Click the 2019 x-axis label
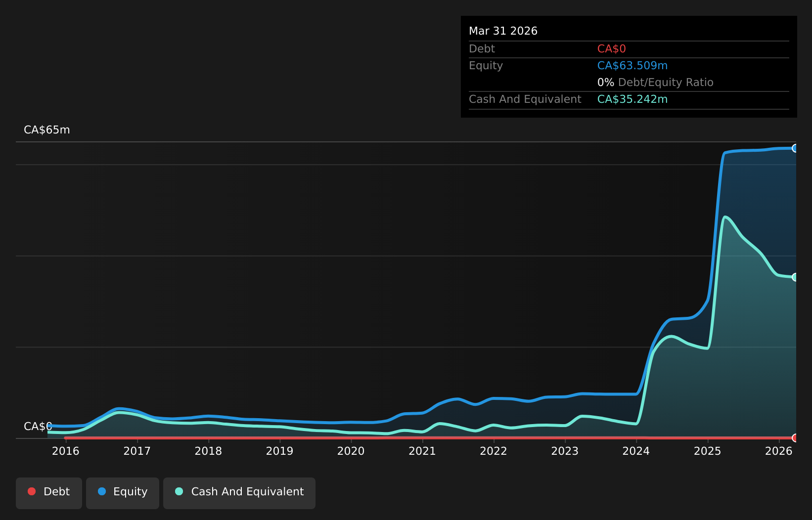The height and width of the screenshot is (520, 812). coord(280,451)
